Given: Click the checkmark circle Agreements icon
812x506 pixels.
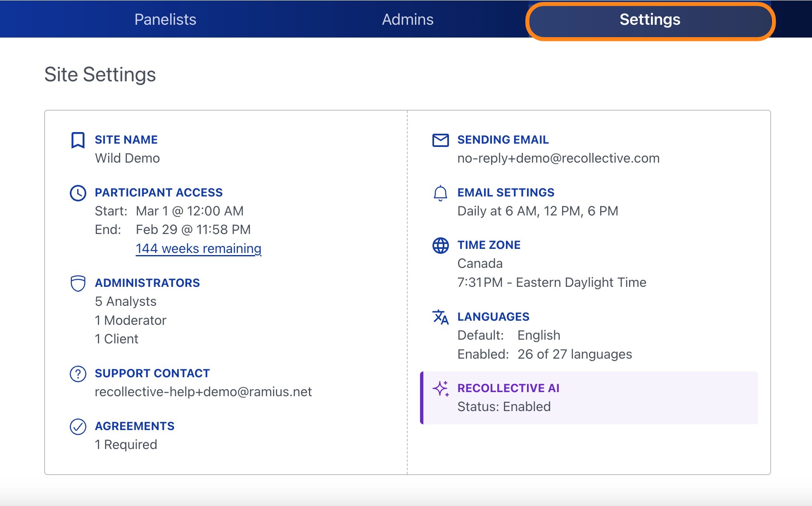Looking at the screenshot, I should coord(78,426).
